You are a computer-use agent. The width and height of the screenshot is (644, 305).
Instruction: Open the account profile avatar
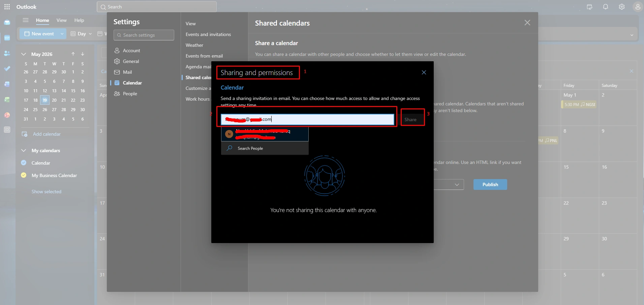click(x=638, y=7)
